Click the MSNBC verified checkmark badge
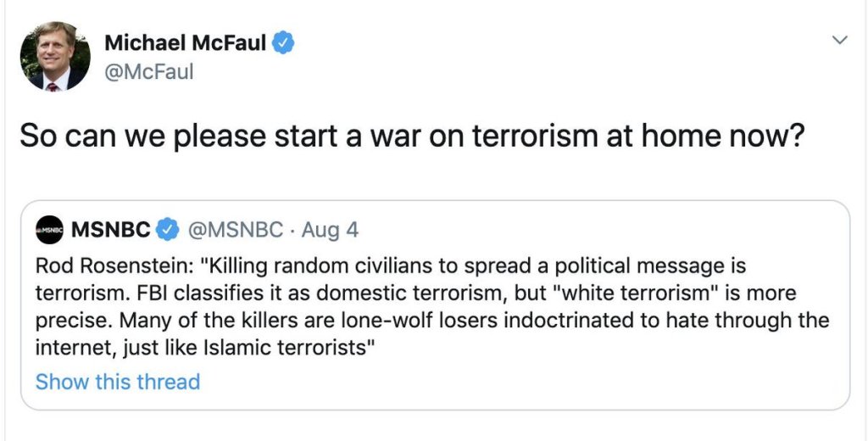868x441 pixels. [169, 229]
